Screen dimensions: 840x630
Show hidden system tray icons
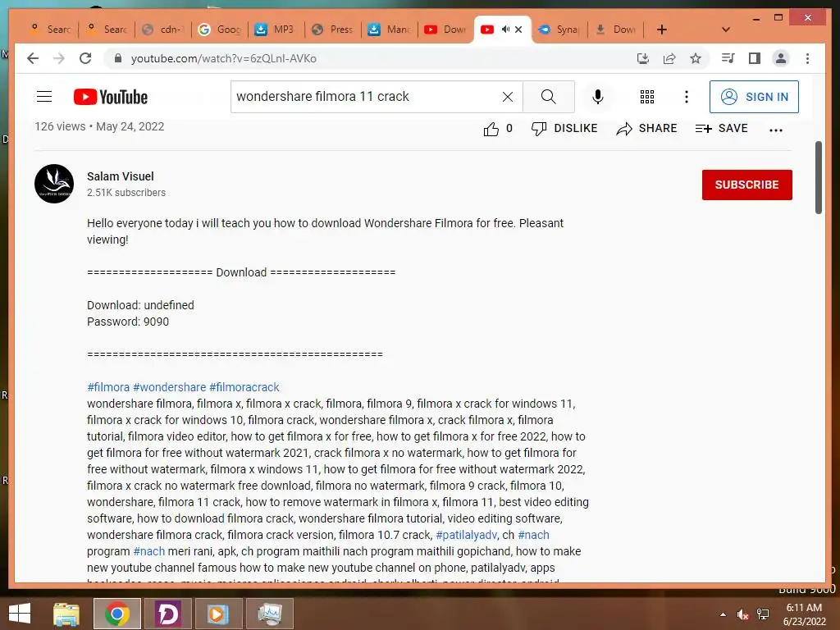[x=724, y=614]
